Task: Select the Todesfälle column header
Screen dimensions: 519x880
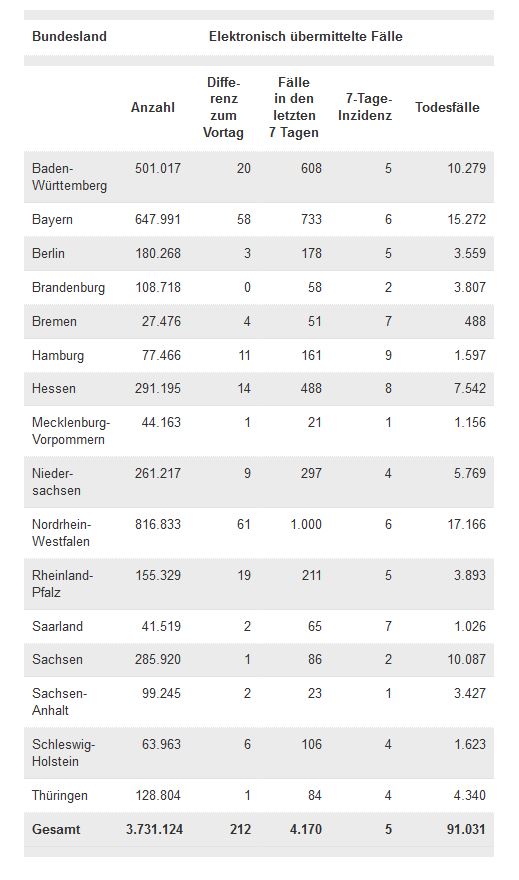Action: click(x=447, y=107)
